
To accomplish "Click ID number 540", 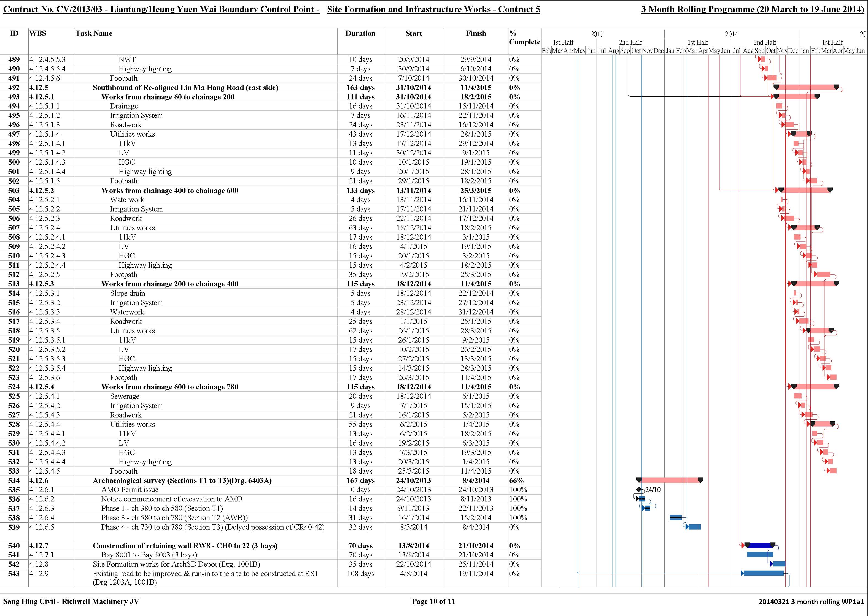I will click(14, 546).
